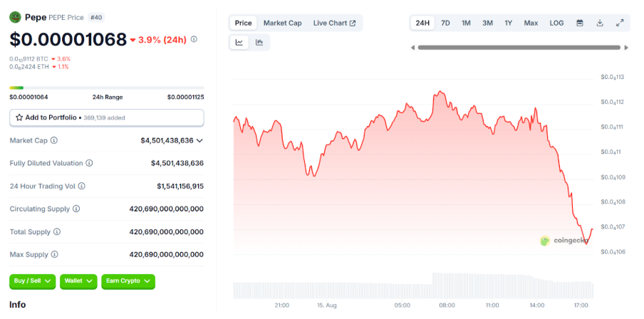Expand the Market Cap value chevron
The width and height of the screenshot is (644, 319).
pos(199,140)
